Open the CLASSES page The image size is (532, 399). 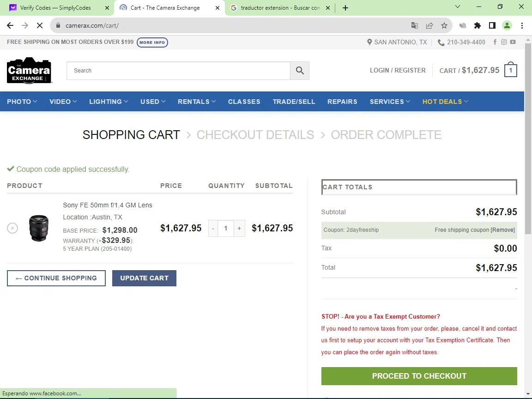point(244,102)
